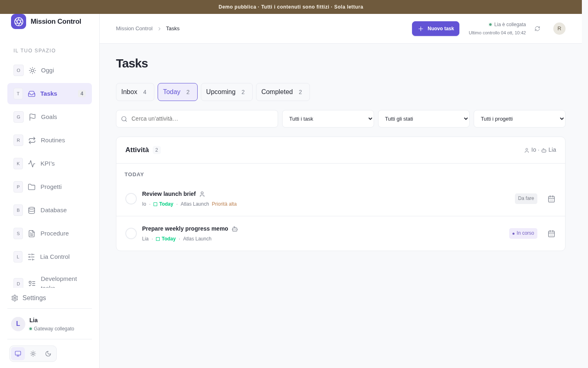
Task: Switch to system theme mode
Action: [x=18, y=354]
